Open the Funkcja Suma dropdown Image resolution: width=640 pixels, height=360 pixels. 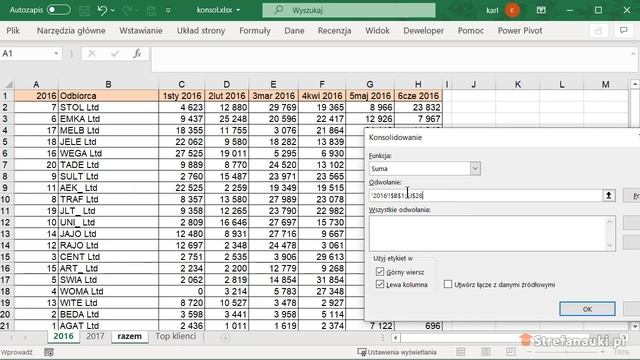pos(475,168)
